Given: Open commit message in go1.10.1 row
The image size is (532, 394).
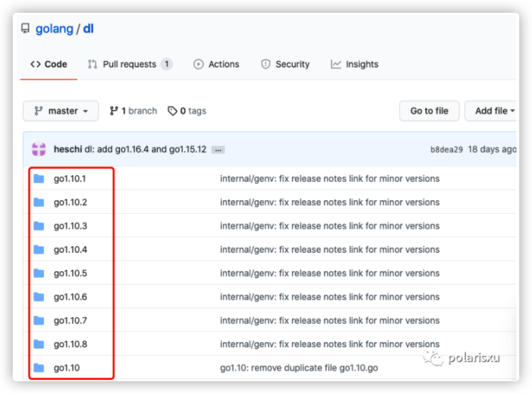Looking at the screenshot, I should pyautogui.click(x=330, y=179).
